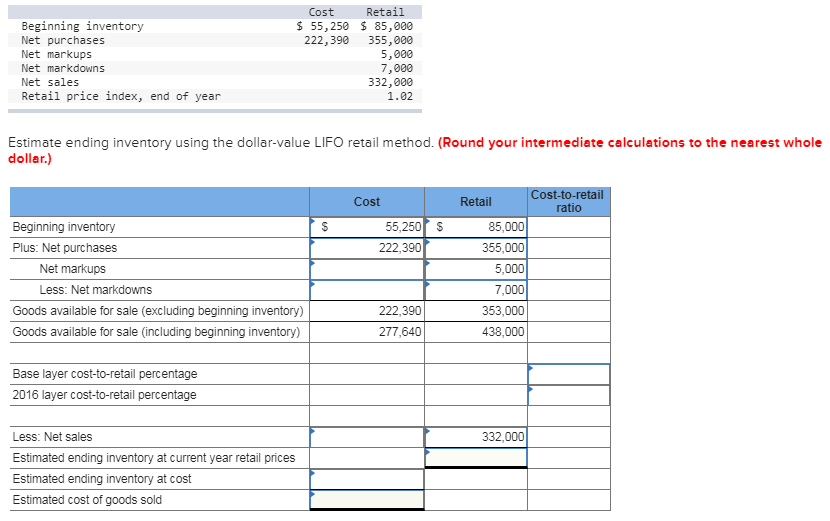The width and height of the screenshot is (830, 521).
Task: Click the Retail column header
Action: pyautogui.click(x=476, y=202)
